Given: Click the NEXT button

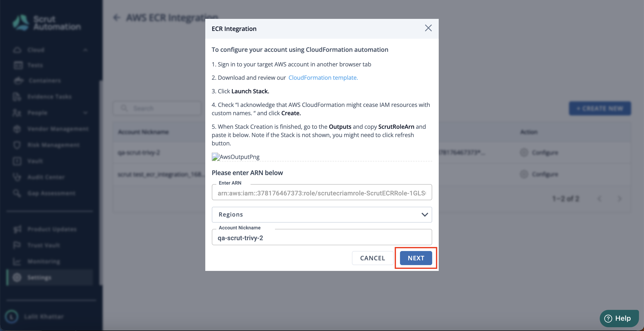Looking at the screenshot, I should 416,258.
